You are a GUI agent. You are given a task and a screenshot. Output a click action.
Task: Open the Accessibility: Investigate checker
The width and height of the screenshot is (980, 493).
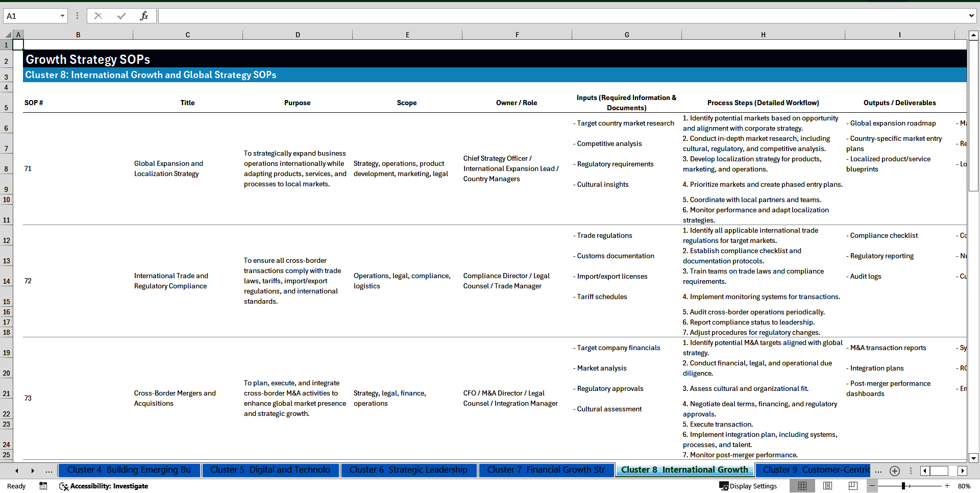tap(104, 486)
